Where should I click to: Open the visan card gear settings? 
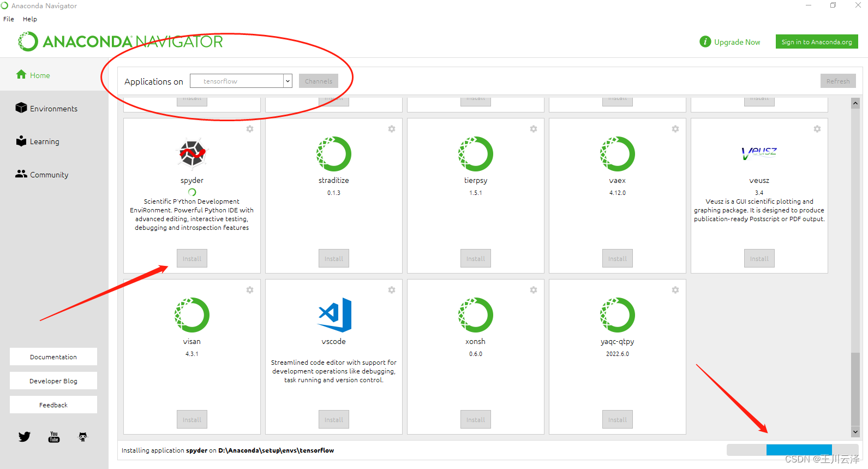click(x=249, y=290)
